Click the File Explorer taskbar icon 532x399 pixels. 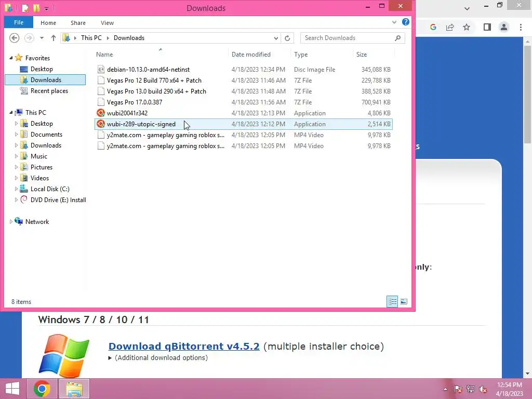(74, 389)
